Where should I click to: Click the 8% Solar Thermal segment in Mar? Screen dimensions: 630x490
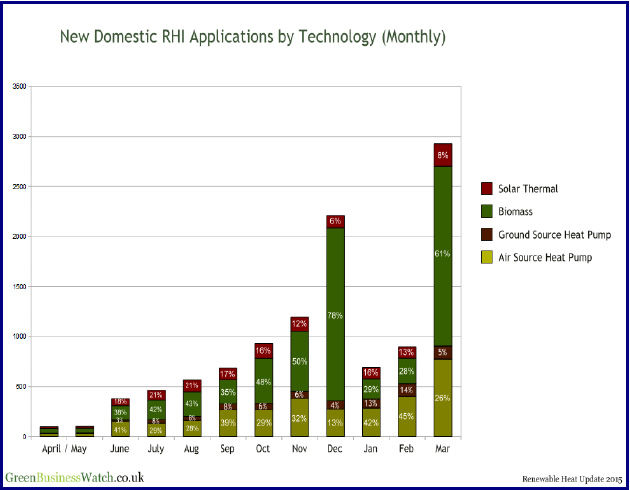(443, 155)
